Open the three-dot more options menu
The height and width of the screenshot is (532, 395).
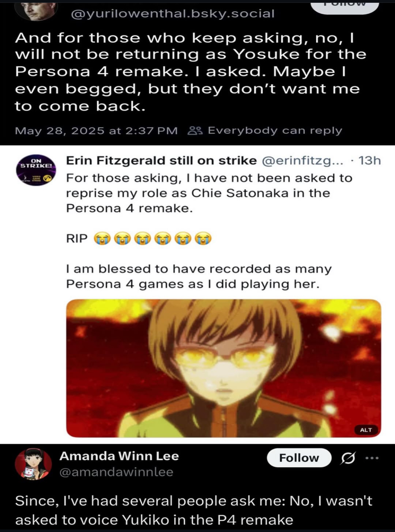click(x=372, y=458)
